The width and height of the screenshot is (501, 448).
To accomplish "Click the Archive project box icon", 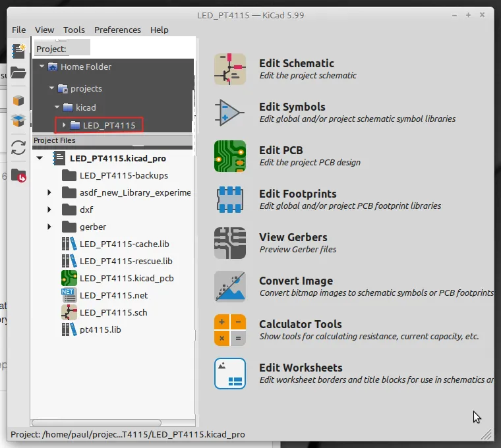I will [18, 101].
